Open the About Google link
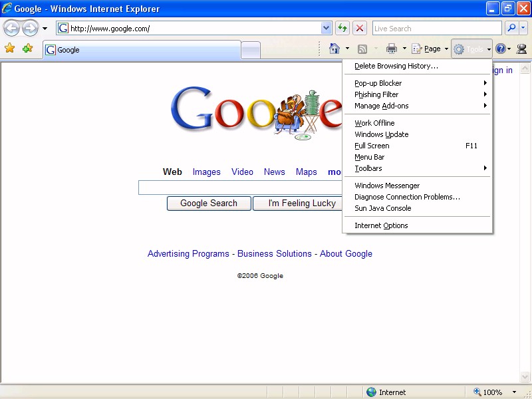The image size is (532, 399). (346, 254)
